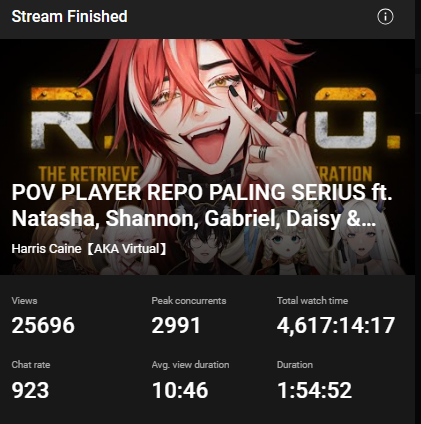Click the POV PLAYER REPO stream title
Screen dimensions: 421x424
[x=202, y=205]
